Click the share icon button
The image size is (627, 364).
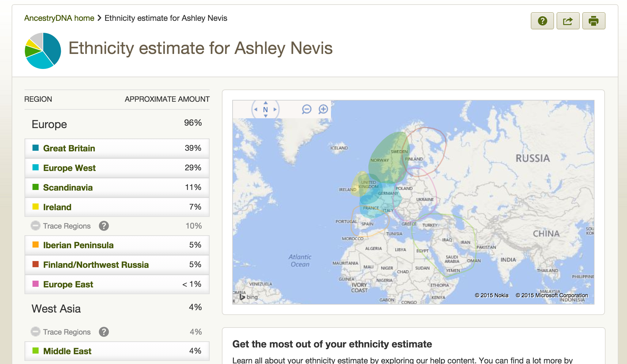[568, 21]
